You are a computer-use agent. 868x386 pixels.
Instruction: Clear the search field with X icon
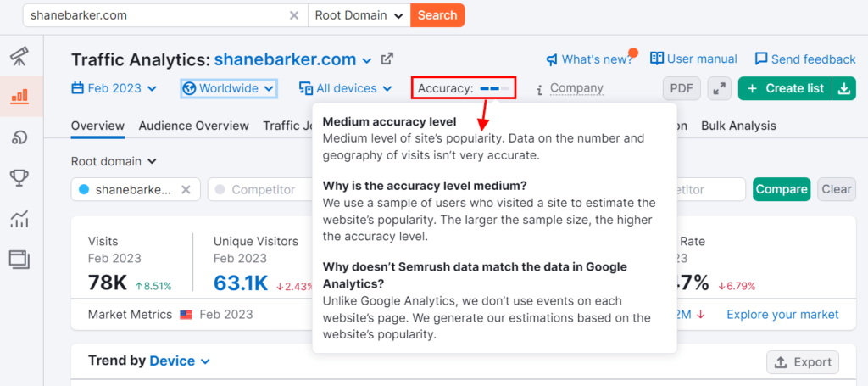(x=294, y=15)
